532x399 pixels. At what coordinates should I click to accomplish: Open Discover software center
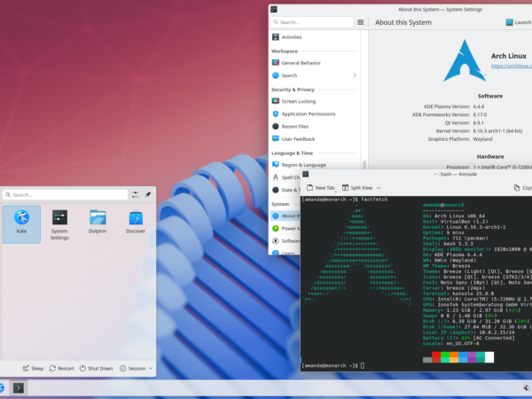136,224
